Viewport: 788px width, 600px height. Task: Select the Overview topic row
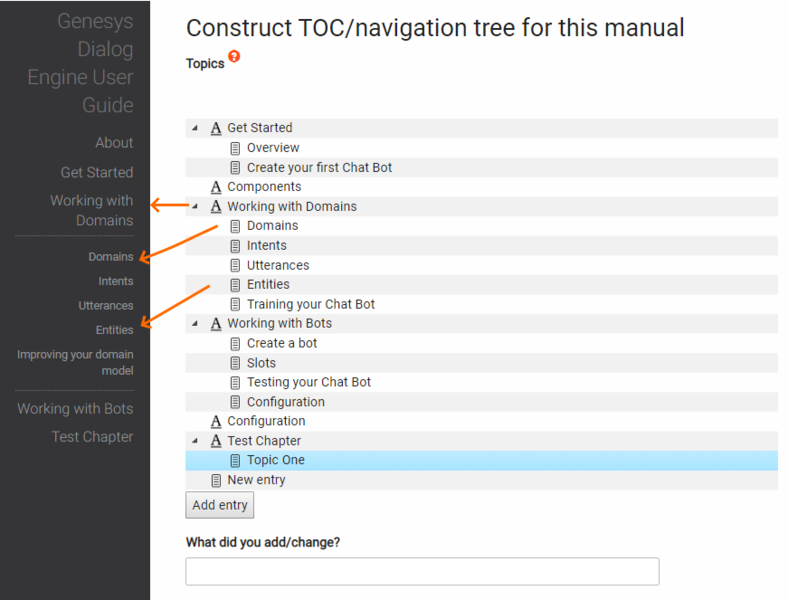[x=481, y=148]
